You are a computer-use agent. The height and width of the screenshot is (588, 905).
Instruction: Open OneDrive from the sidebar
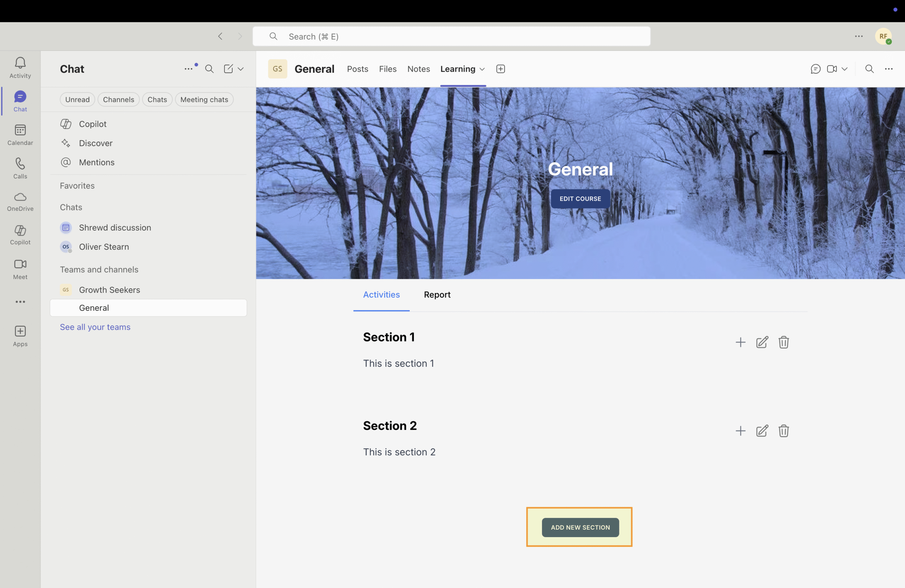coord(20,202)
